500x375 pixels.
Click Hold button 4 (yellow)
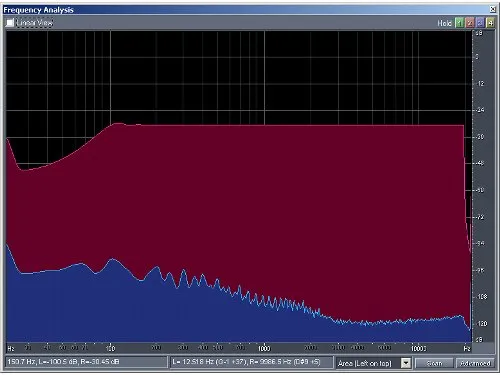[x=490, y=23]
